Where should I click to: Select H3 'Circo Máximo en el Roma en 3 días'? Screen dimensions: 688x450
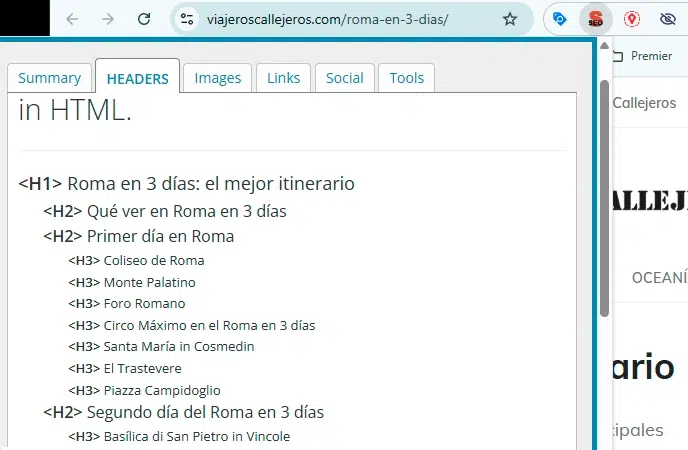(x=192, y=325)
